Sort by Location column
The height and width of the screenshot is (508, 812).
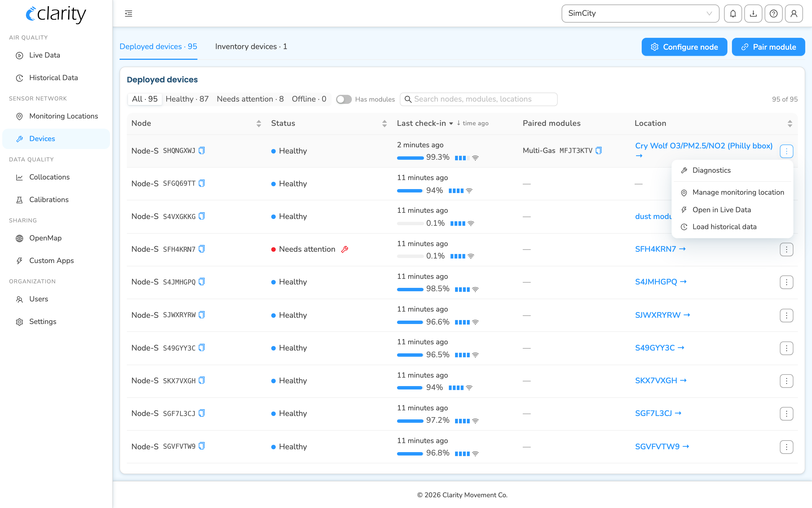coord(790,123)
